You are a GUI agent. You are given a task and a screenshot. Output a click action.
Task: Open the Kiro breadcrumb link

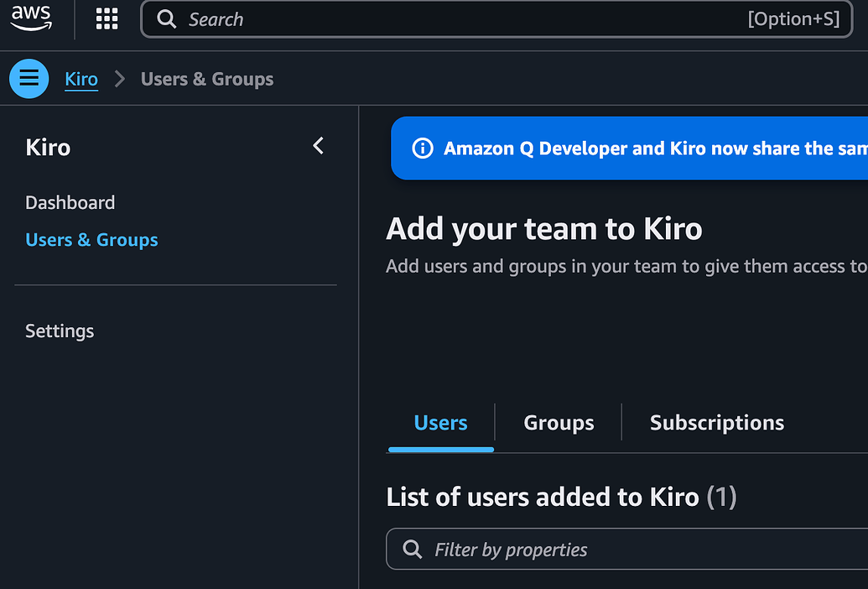81,79
